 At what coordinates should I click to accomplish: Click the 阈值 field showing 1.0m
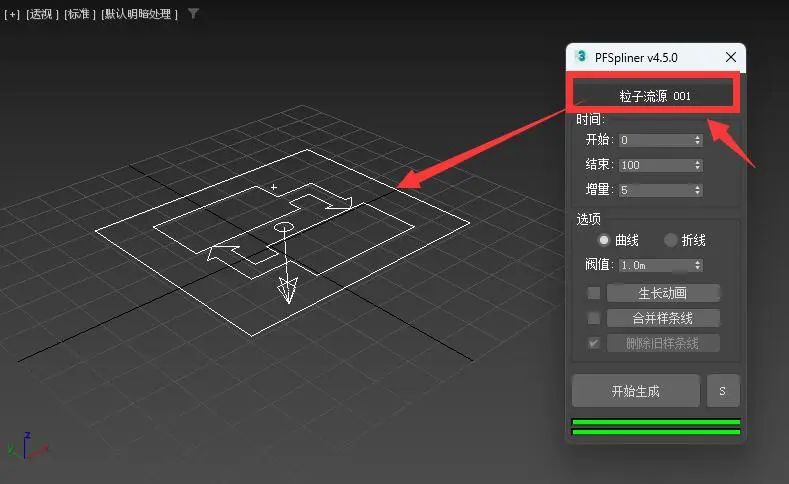coord(656,265)
